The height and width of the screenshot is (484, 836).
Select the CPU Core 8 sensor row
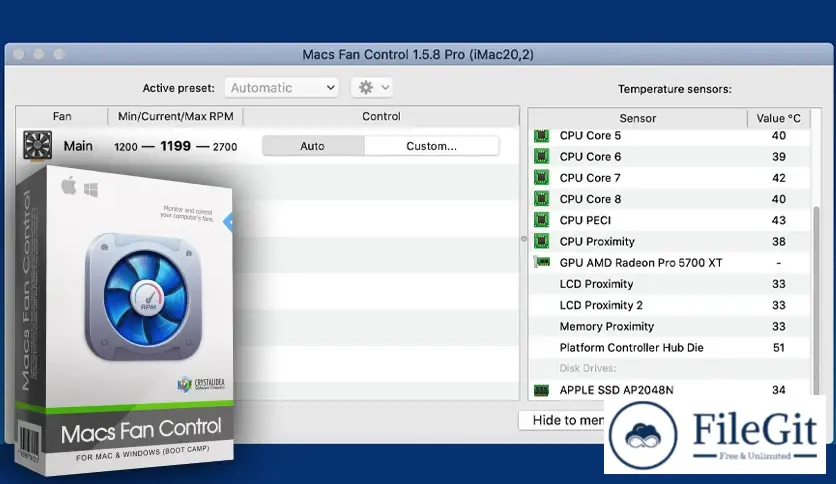(670, 199)
